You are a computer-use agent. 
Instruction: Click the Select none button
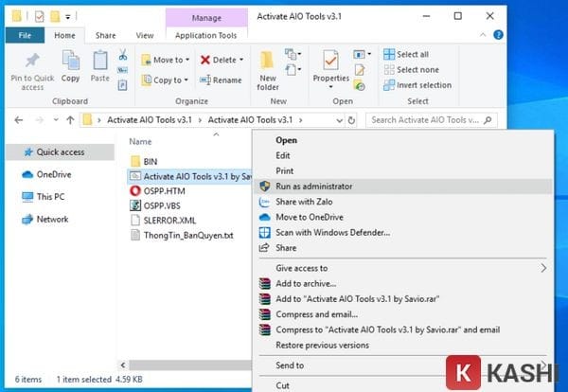[411, 69]
